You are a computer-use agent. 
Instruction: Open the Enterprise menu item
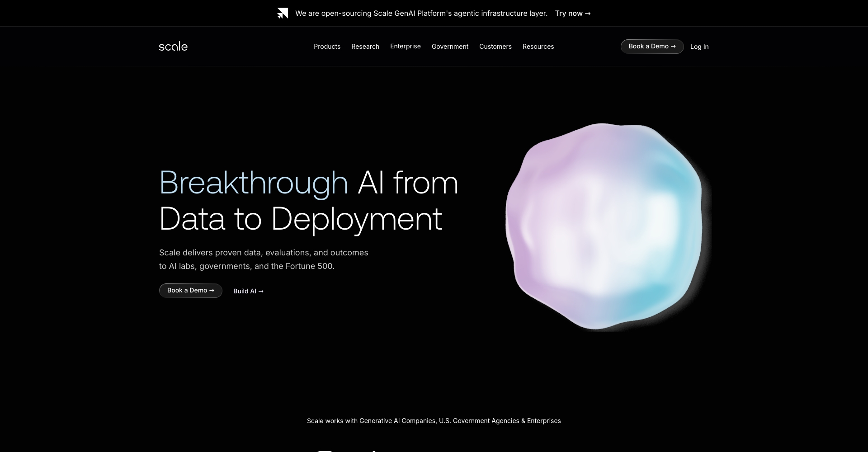click(x=405, y=47)
